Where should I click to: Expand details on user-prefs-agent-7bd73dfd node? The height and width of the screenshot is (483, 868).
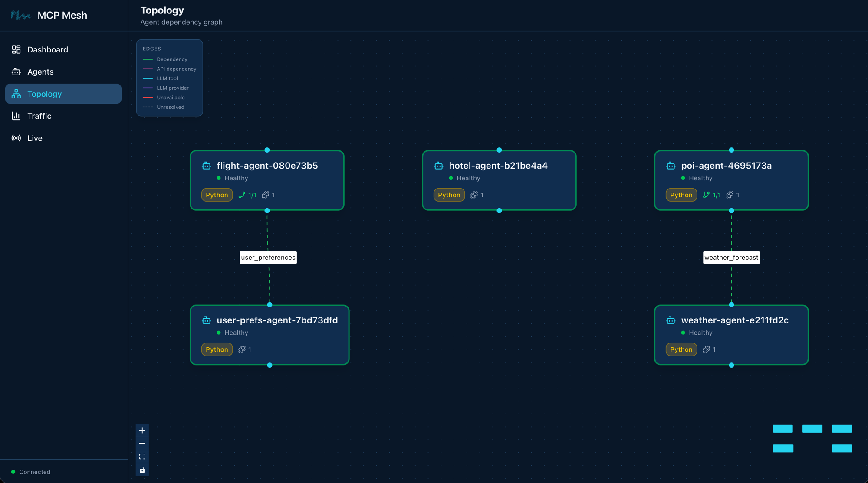(x=269, y=335)
